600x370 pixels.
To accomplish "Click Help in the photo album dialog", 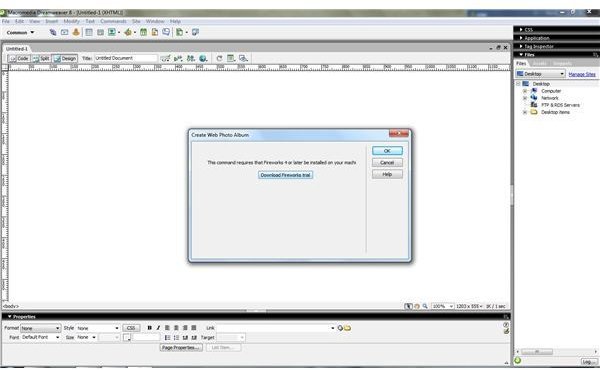I will (387, 174).
